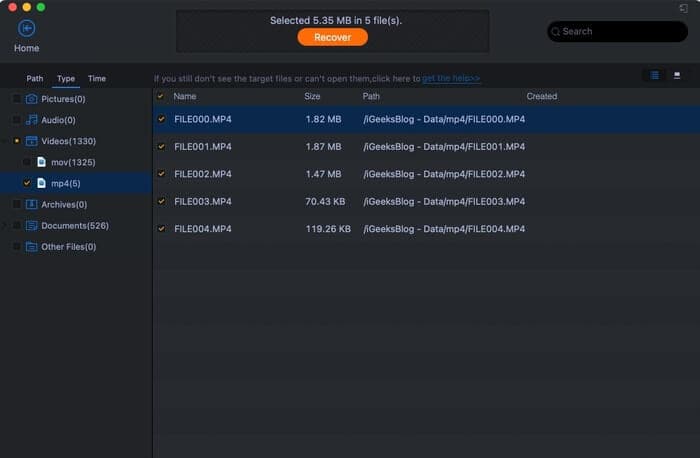Collapse the Videos(1330) tree node
Screen dimensions: 700x458
pyautogui.click(x=5, y=141)
